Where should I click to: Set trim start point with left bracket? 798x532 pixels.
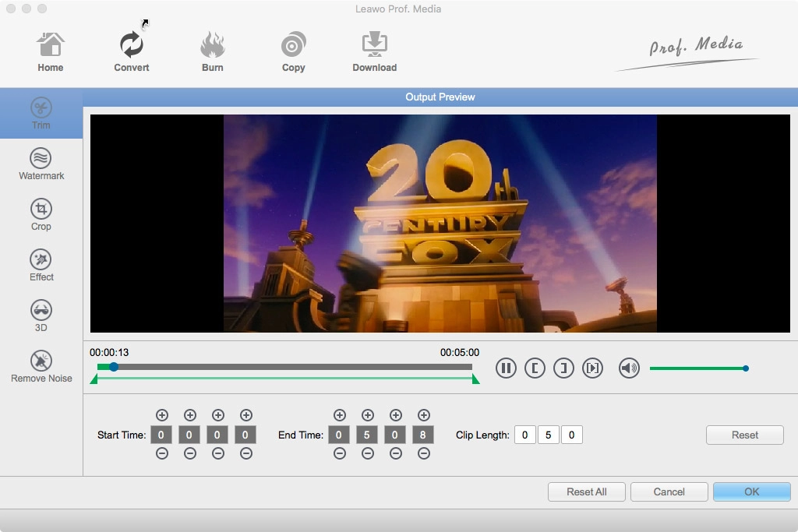tap(535, 368)
